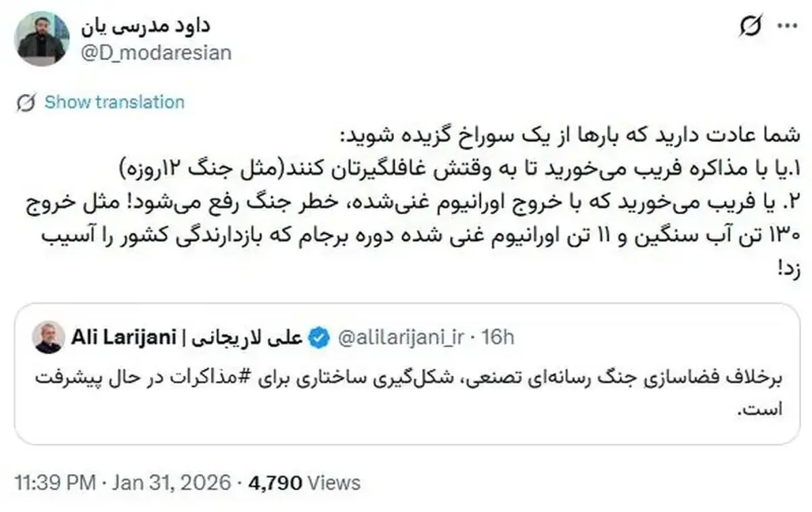Click Ali Larijani's small avatar
The image size is (812, 512).
[49, 338]
